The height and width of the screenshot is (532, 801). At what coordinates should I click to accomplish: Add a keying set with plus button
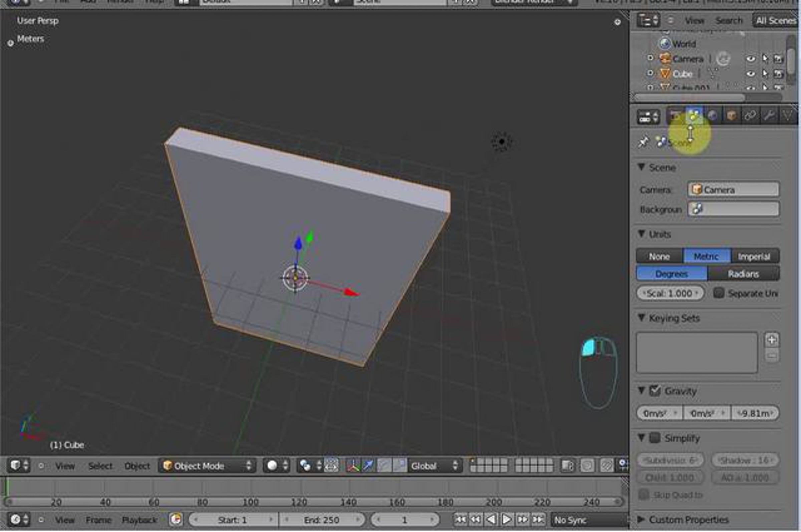click(772, 340)
